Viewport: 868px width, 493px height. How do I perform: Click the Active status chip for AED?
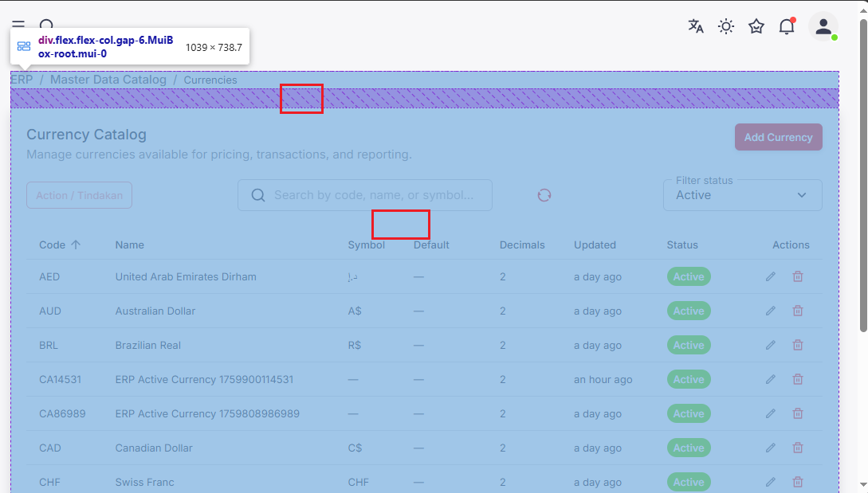point(689,277)
